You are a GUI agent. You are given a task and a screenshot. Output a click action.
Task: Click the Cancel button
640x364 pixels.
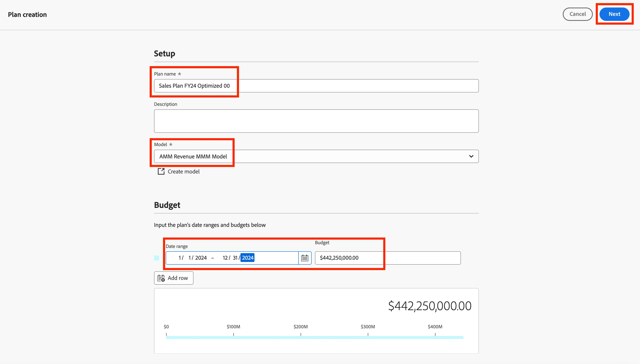(578, 14)
